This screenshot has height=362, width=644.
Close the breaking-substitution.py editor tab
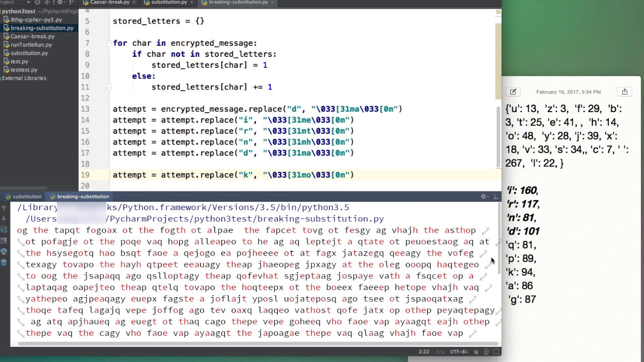pyautogui.click(x=273, y=3)
